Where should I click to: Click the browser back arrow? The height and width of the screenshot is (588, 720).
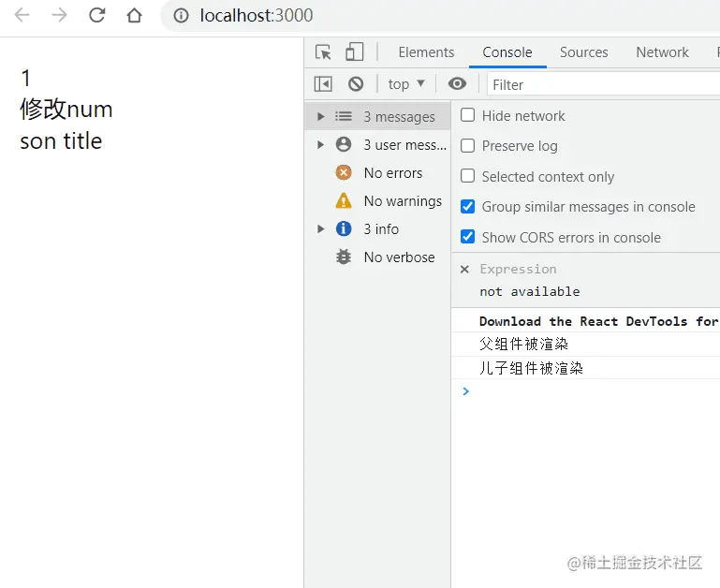(22, 15)
